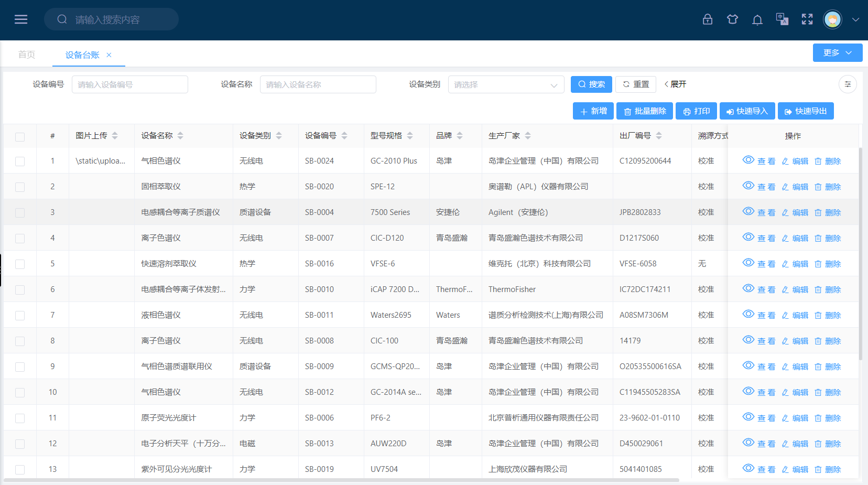Image resolution: width=868 pixels, height=485 pixels.
Task: Switch to the 首页 tab
Action: click(x=27, y=55)
